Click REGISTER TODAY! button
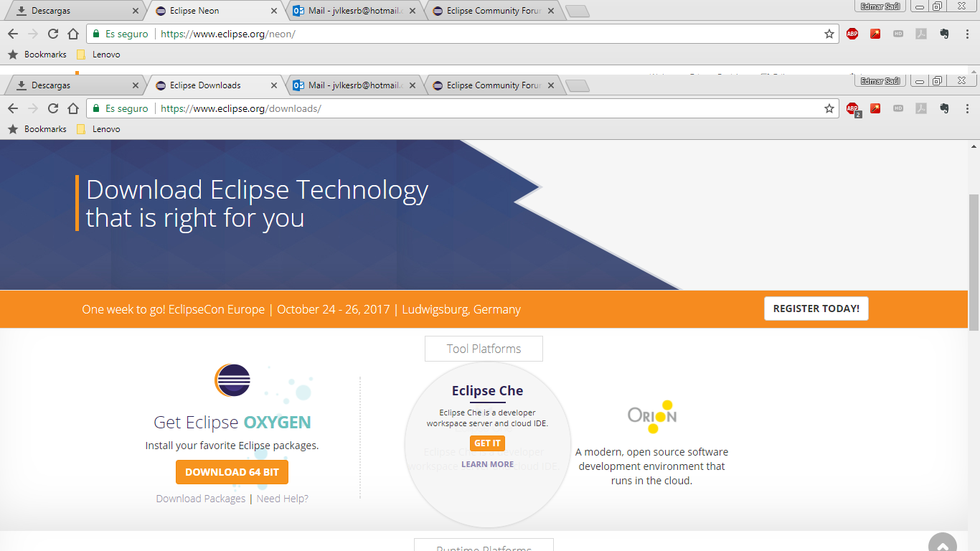980x551 pixels. click(816, 309)
